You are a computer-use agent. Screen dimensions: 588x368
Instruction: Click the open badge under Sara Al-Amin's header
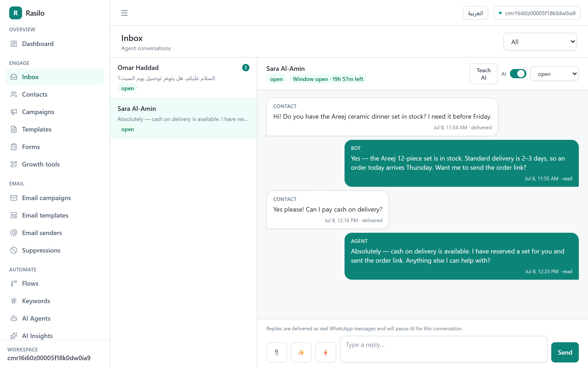coord(276,79)
